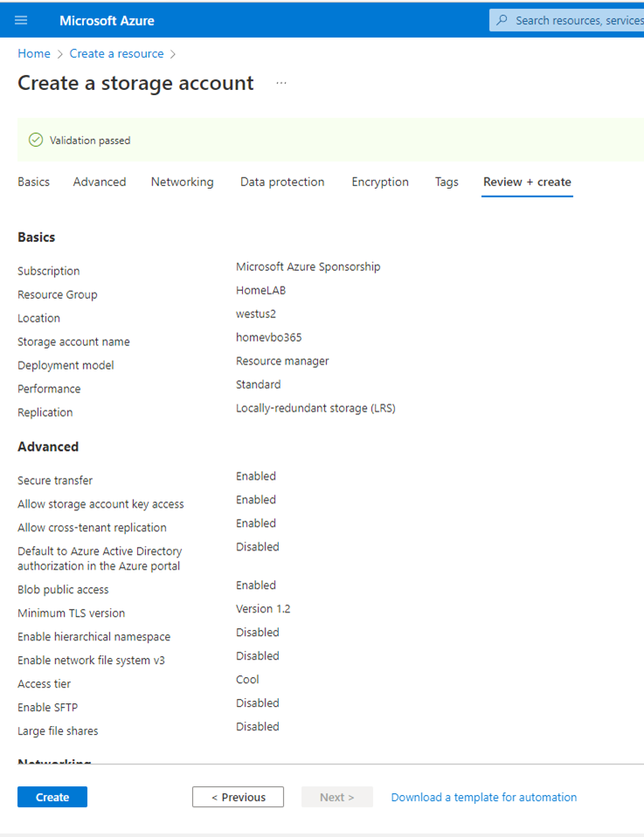Screen dimensions: 644x837
Task: Select the Encryption tab
Action: coord(380,182)
